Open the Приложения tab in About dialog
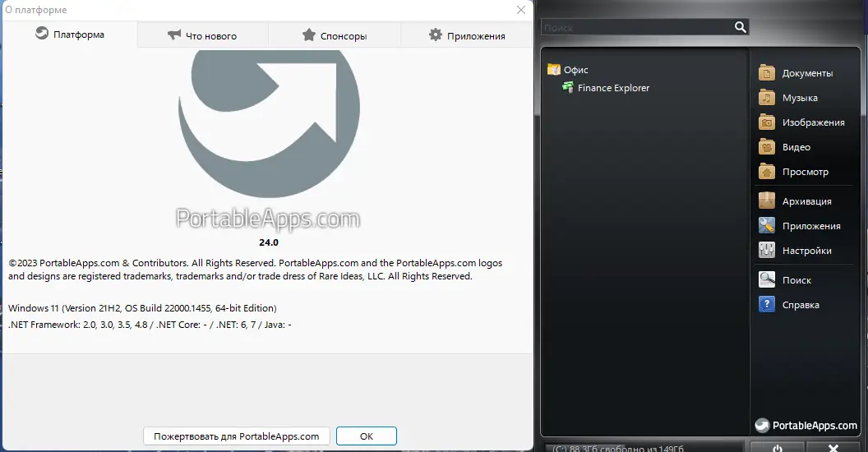This screenshot has width=868, height=452. point(466,36)
